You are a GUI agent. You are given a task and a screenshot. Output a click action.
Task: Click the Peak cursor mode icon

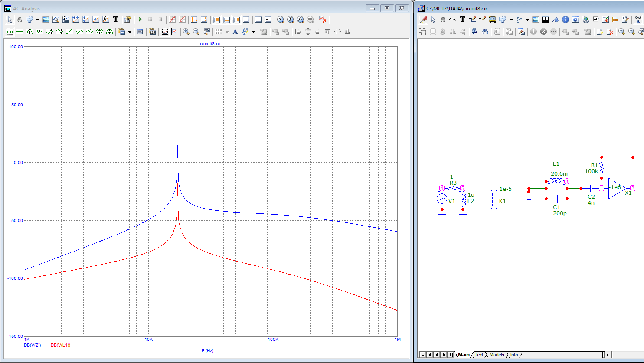click(x=29, y=32)
